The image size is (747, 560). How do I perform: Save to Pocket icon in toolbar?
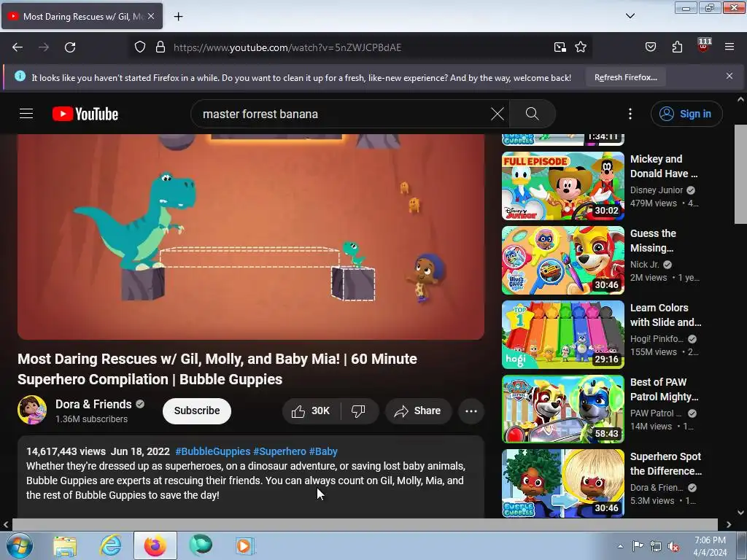pos(650,47)
